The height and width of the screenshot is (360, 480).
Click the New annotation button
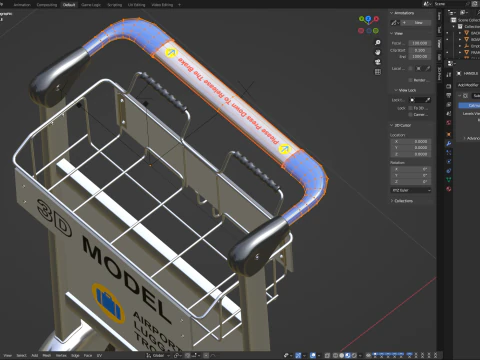pyautogui.click(x=416, y=23)
